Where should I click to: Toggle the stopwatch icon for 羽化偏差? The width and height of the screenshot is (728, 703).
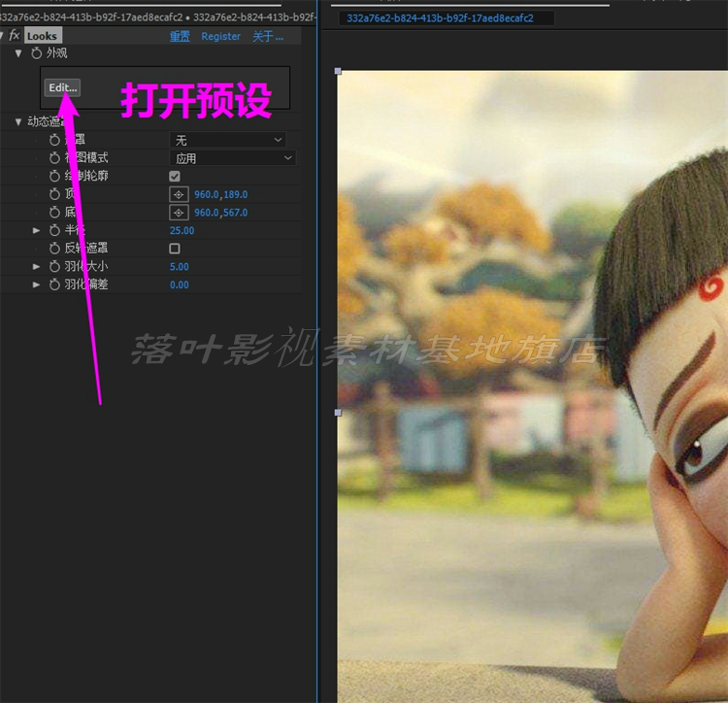tap(54, 285)
